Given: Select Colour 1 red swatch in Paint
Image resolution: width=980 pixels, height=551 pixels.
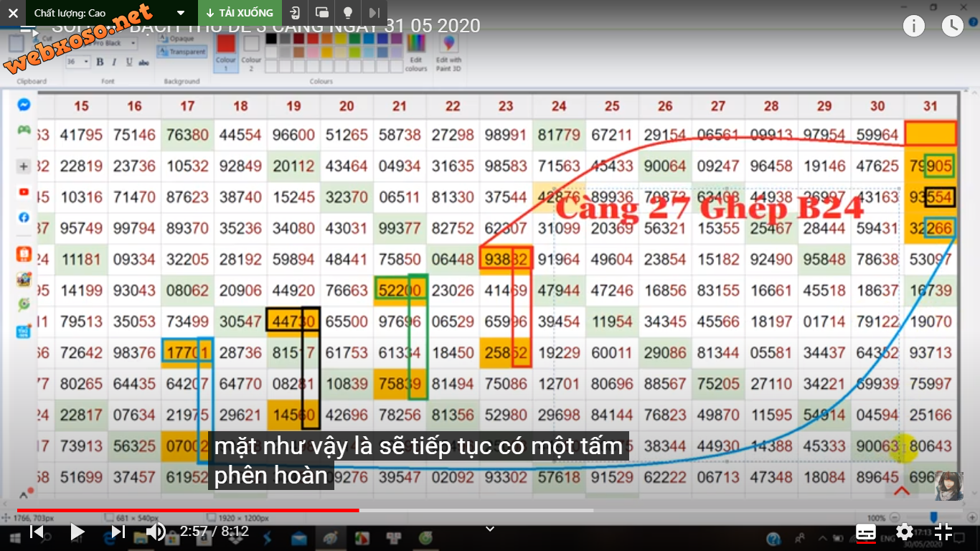Looking at the screenshot, I should point(226,52).
